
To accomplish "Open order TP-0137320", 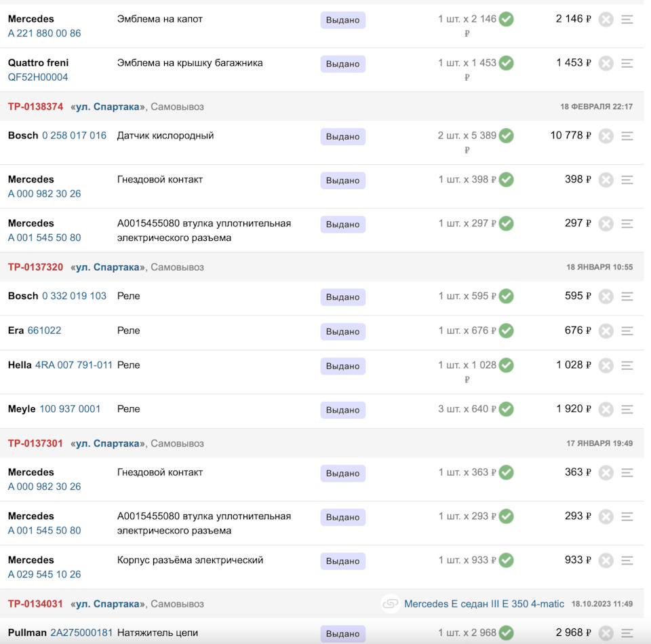I will click(x=35, y=267).
